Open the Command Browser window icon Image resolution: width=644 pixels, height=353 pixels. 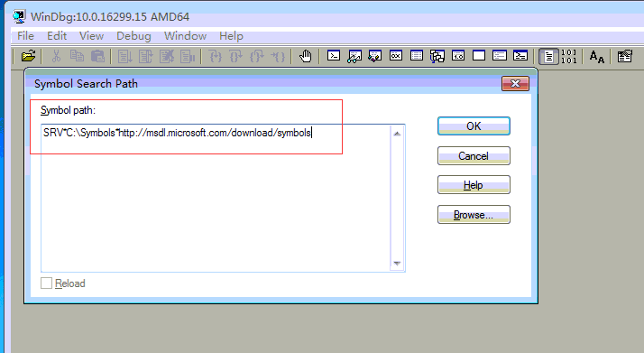[520, 55]
